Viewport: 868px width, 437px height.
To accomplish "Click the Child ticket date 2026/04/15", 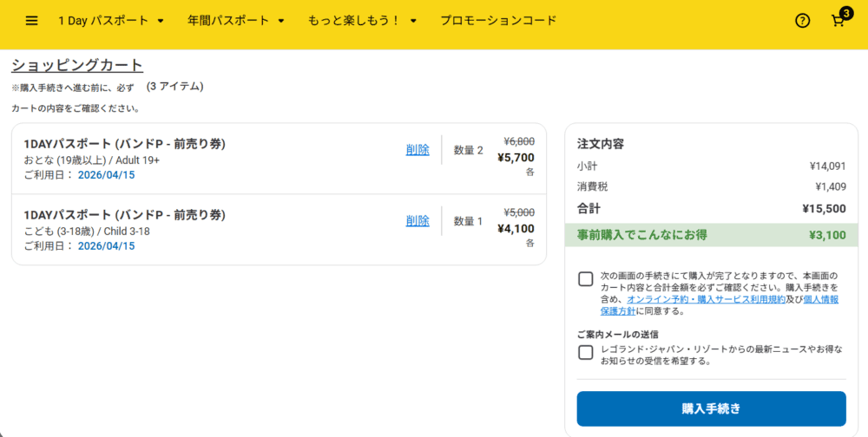I will (x=106, y=246).
